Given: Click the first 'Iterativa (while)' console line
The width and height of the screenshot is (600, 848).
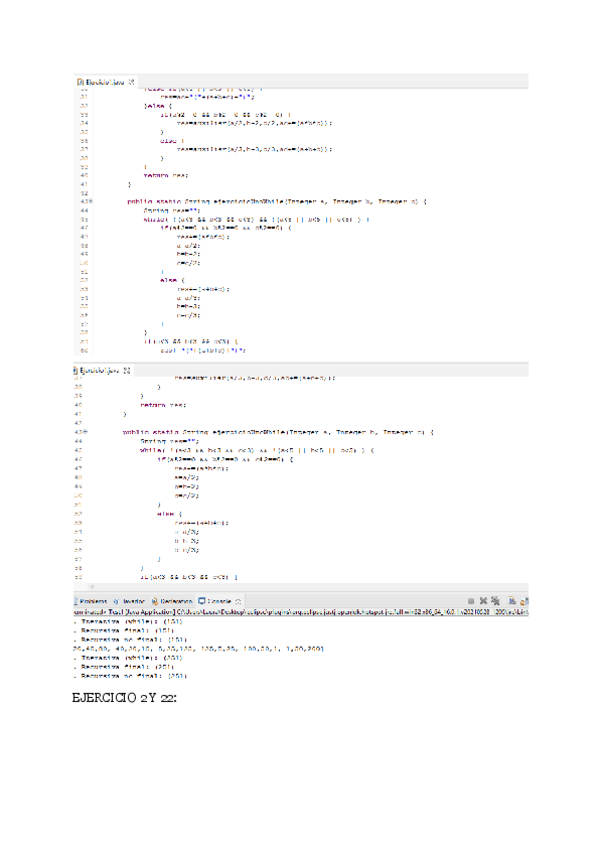Looking at the screenshot, I should tap(128, 621).
